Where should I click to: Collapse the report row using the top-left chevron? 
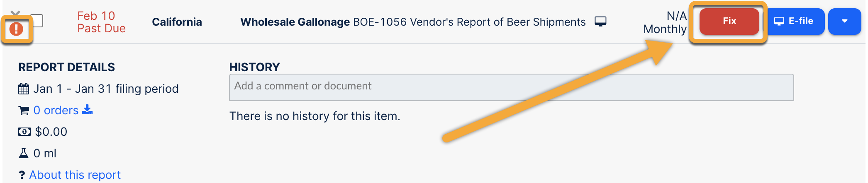(x=15, y=13)
